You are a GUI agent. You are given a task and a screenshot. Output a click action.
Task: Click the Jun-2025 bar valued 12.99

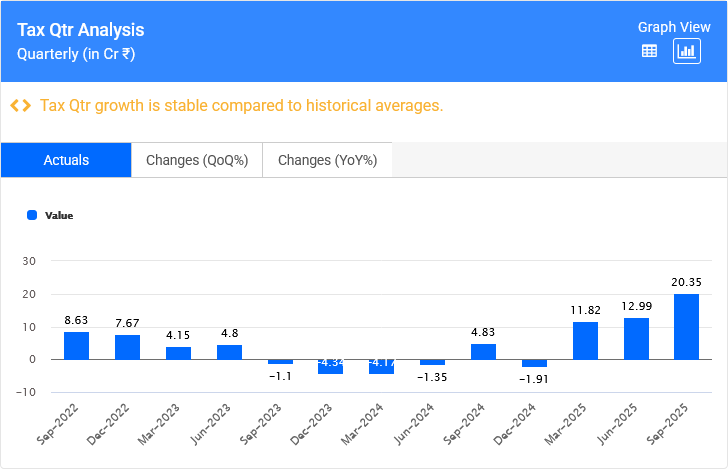pyautogui.click(x=636, y=338)
